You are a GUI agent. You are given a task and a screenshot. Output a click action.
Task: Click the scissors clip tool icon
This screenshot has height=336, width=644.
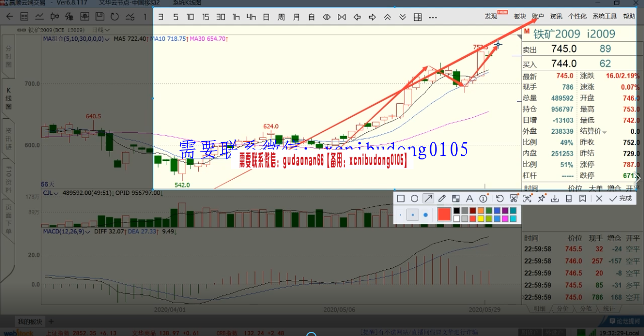pyautogui.click(x=514, y=198)
